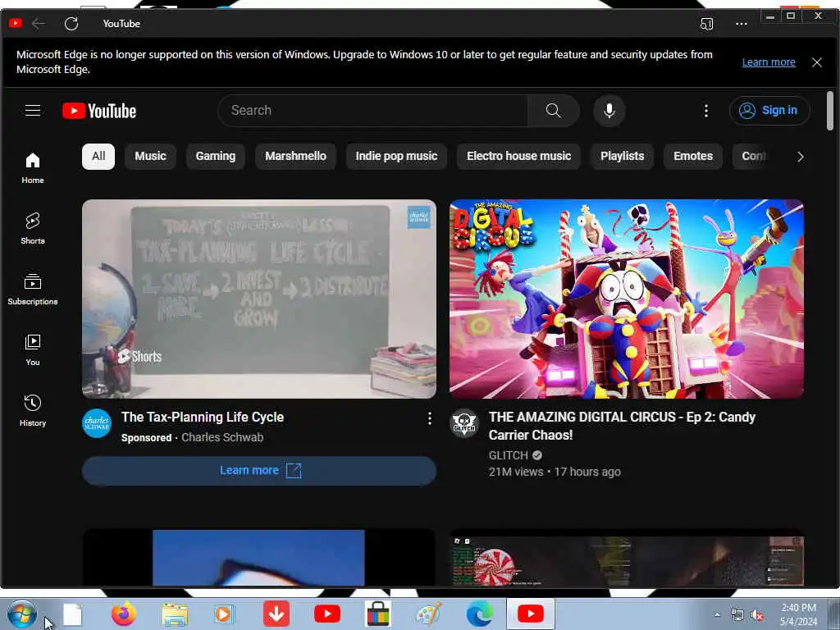Open Subscriptions in sidebar
840x630 pixels.
coord(33,289)
